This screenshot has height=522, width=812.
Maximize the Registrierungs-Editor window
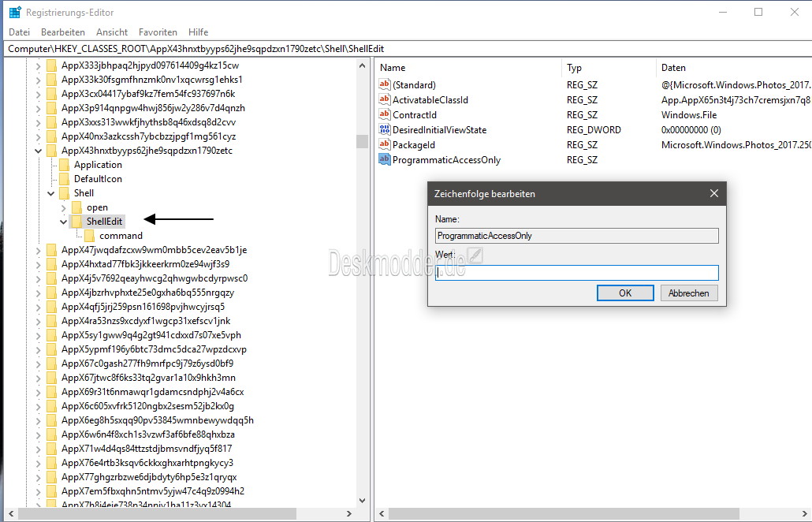[x=758, y=12]
